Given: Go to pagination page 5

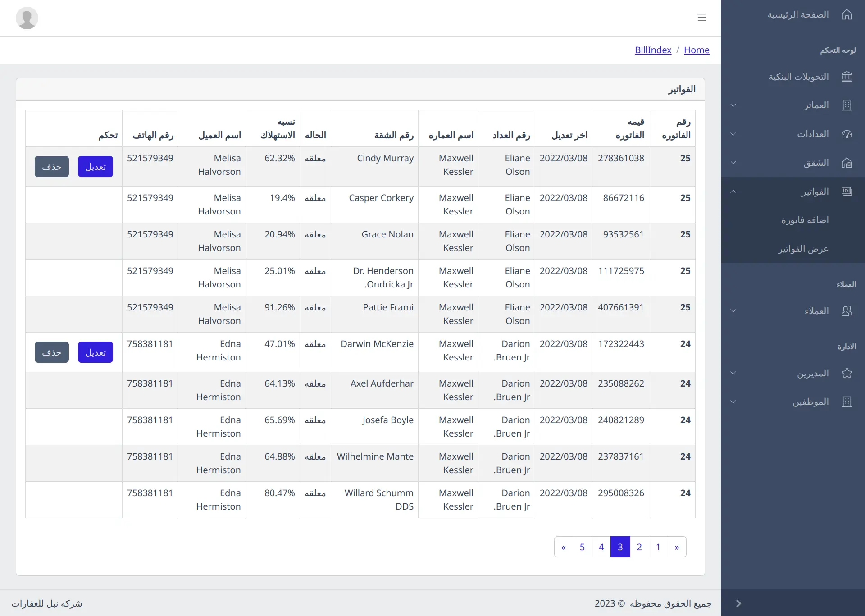Looking at the screenshot, I should coord(582,547).
